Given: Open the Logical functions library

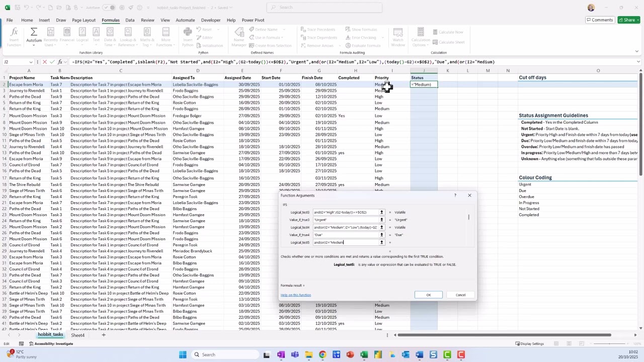Looking at the screenshot, I should [x=82, y=37].
